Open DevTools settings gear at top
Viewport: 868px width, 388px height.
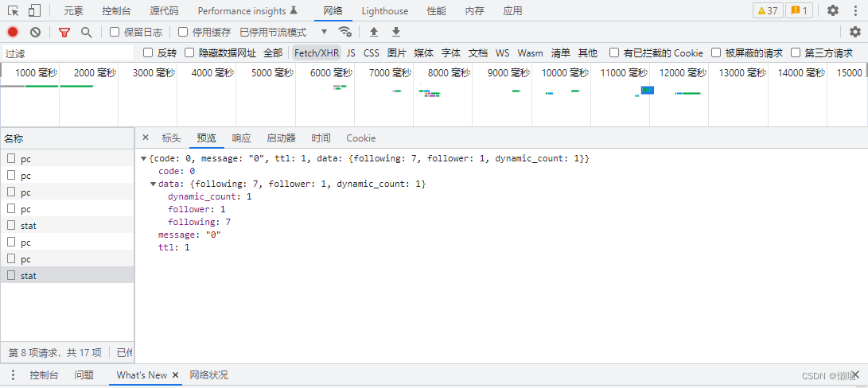(832, 10)
